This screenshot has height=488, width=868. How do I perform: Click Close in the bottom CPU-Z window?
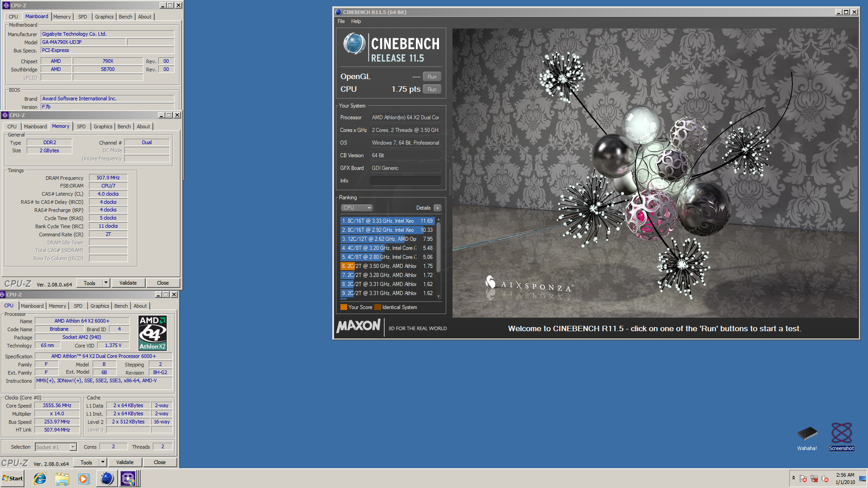click(x=160, y=462)
